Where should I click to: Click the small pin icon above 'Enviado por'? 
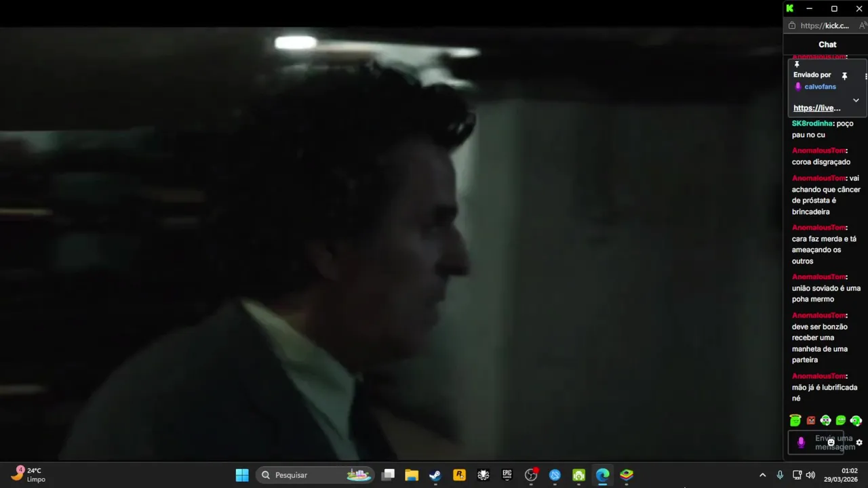tap(797, 64)
